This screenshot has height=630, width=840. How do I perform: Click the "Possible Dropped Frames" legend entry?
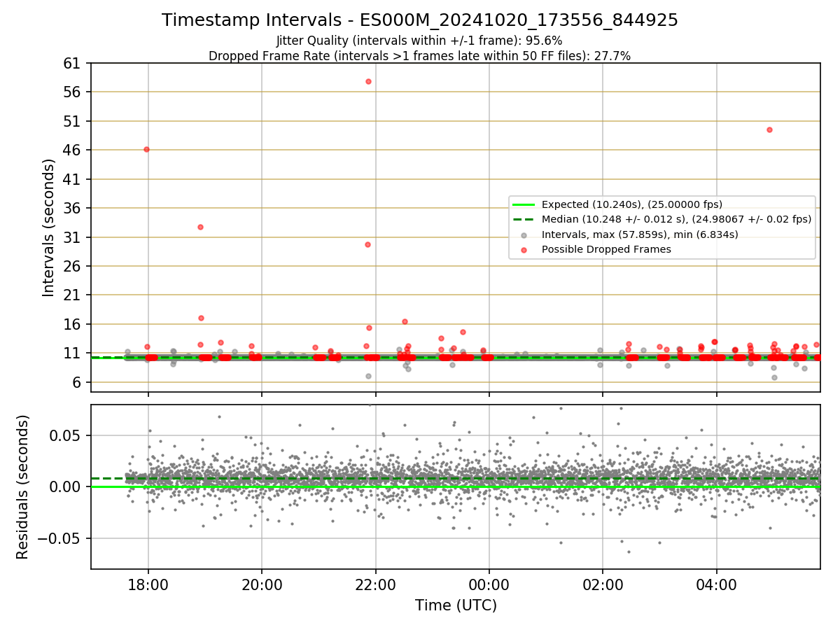pos(606,249)
